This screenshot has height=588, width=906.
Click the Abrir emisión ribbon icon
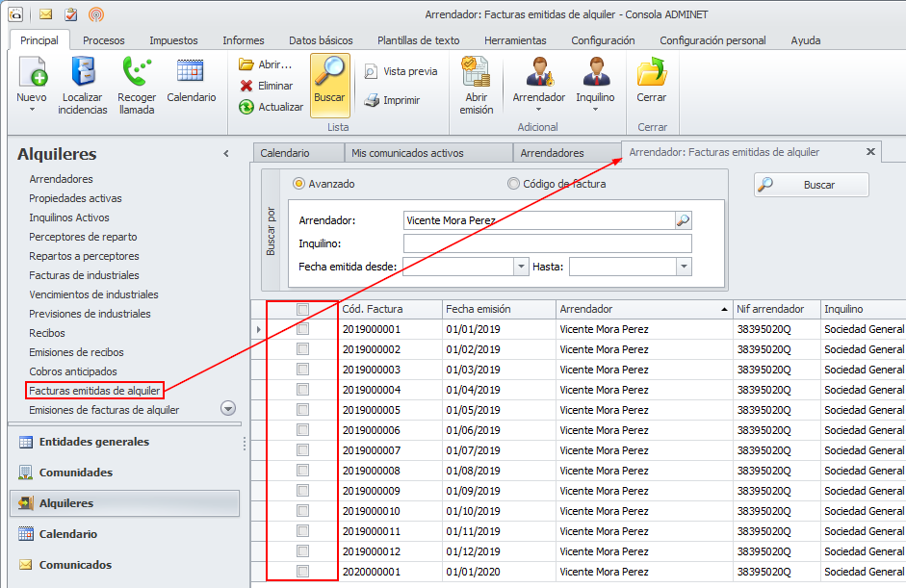(476, 72)
